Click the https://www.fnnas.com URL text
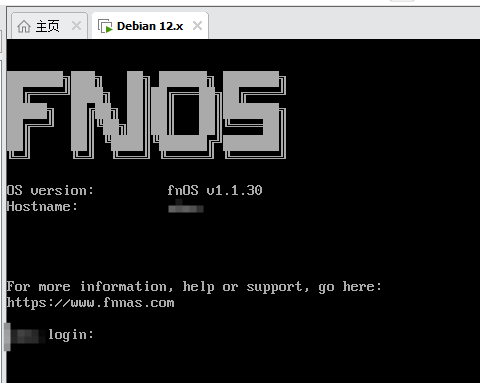Image resolution: width=480 pixels, height=383 pixels. [x=90, y=303]
